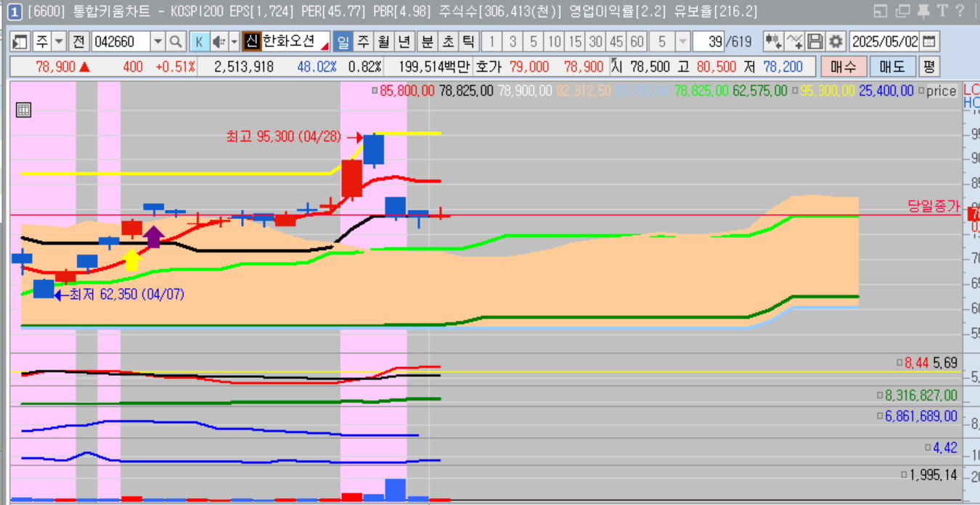The height and width of the screenshot is (505, 980).
Task: Select the 일 (daily) period button
Action: coord(343,41)
